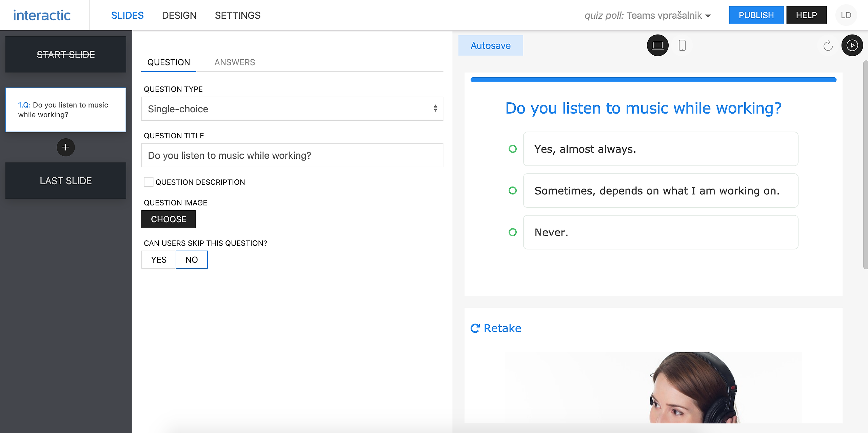Open the Question Type dropdown
The image size is (868, 433).
[292, 109]
